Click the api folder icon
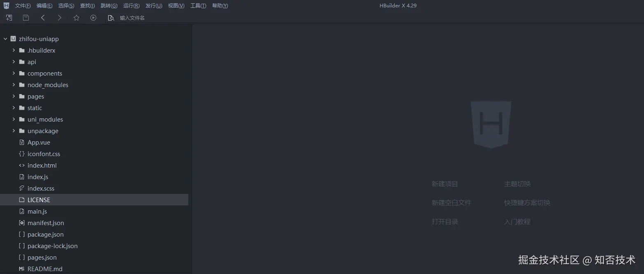Viewport: 644px width, 274px height. pyautogui.click(x=22, y=62)
